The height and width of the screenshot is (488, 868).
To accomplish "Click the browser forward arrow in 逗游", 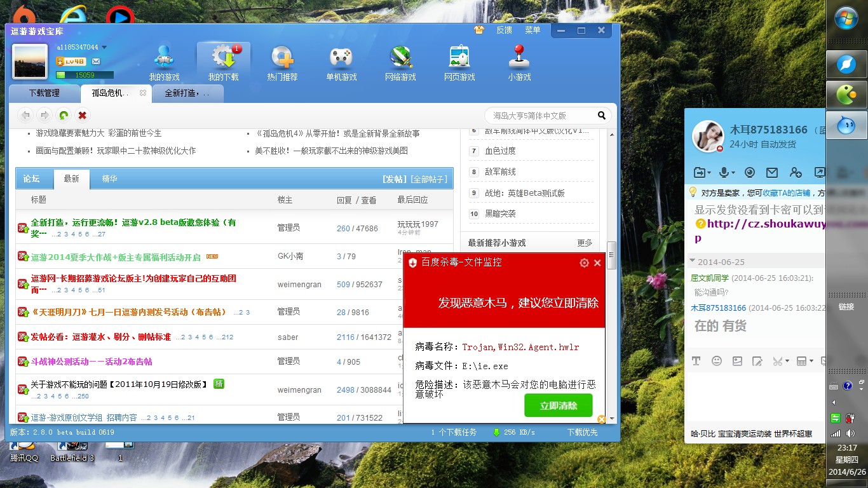I will tap(44, 115).
